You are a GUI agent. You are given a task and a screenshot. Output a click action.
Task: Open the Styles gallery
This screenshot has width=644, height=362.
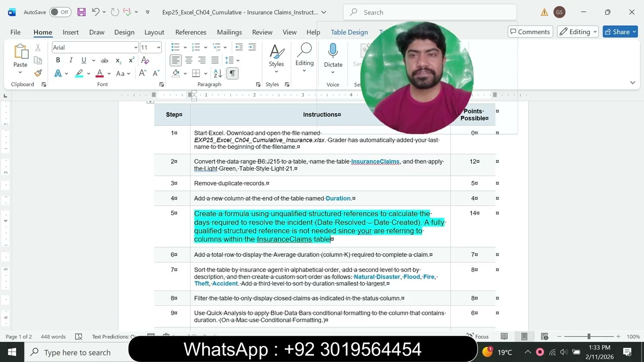click(x=276, y=59)
